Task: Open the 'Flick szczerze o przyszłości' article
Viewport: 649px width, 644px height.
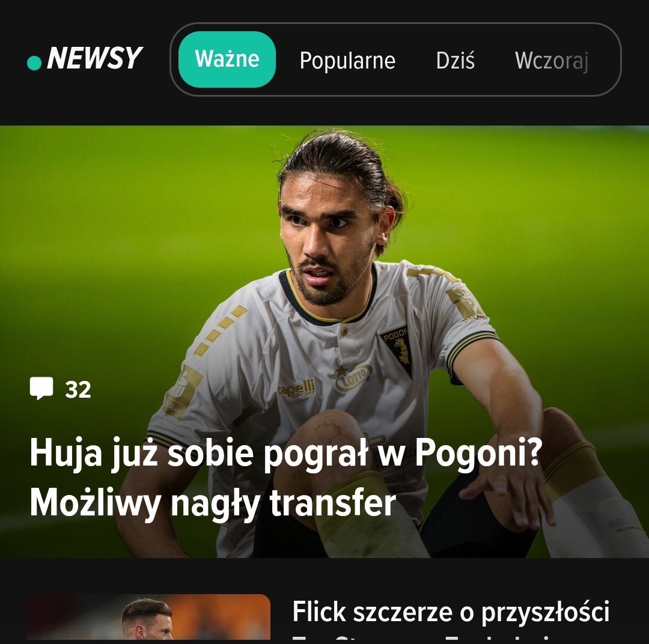Action: pos(451,612)
